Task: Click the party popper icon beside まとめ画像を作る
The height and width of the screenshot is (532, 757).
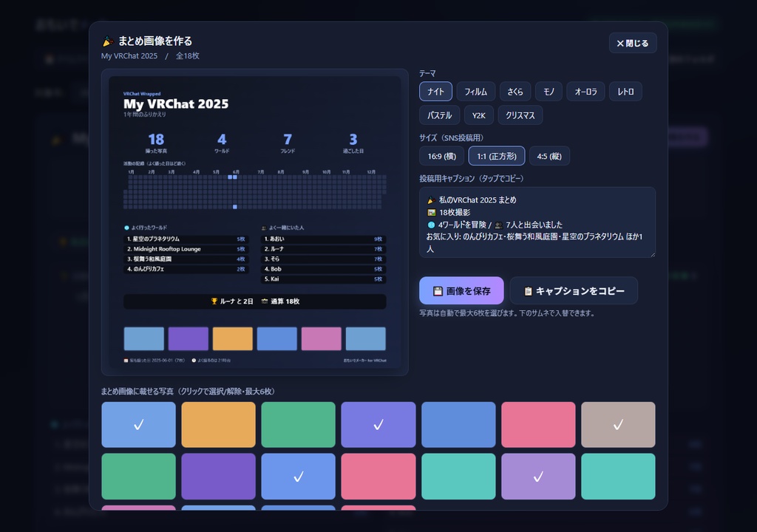Action: point(108,41)
